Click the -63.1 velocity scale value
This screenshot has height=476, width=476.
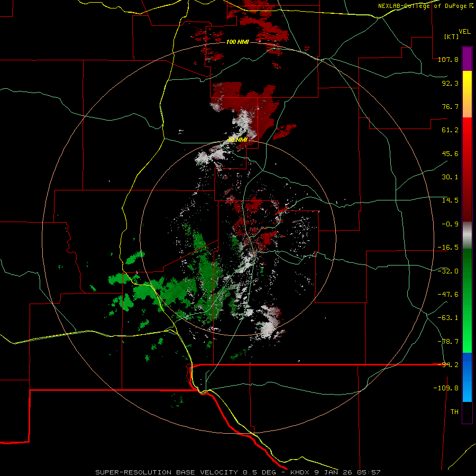[448, 318]
